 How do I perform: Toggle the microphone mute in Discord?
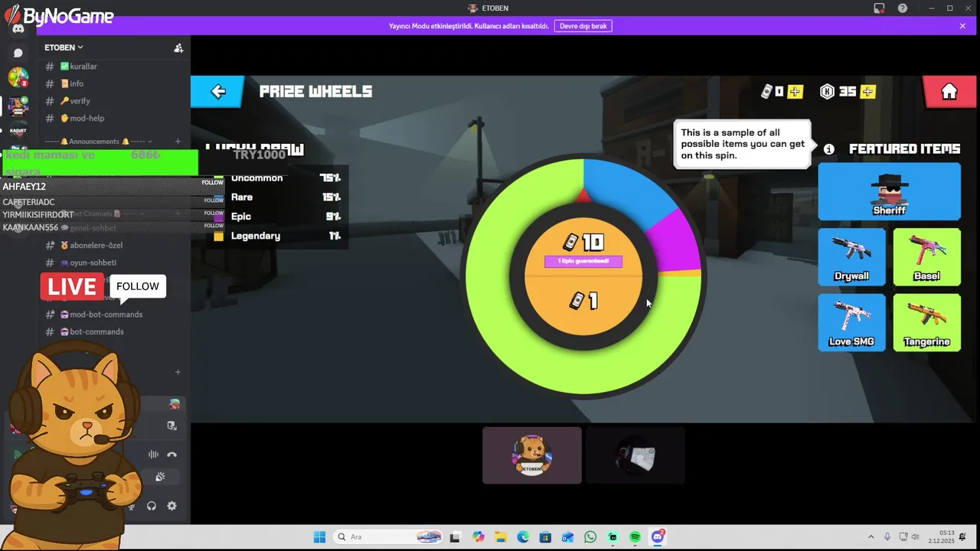(131, 506)
